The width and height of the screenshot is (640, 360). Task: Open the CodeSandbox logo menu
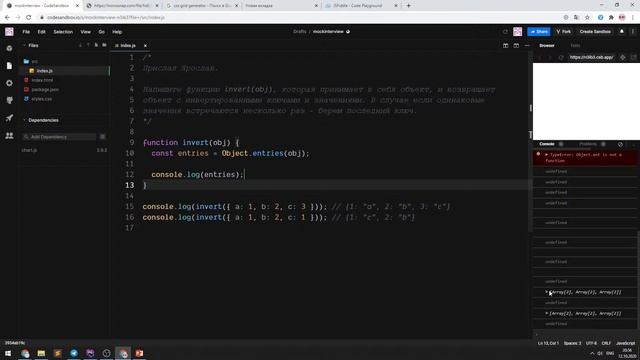pyautogui.click(x=9, y=31)
